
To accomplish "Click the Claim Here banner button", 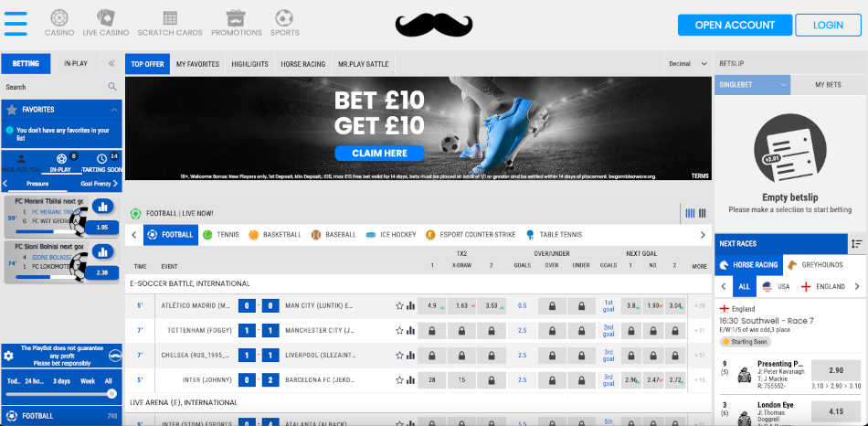I will pyautogui.click(x=378, y=153).
